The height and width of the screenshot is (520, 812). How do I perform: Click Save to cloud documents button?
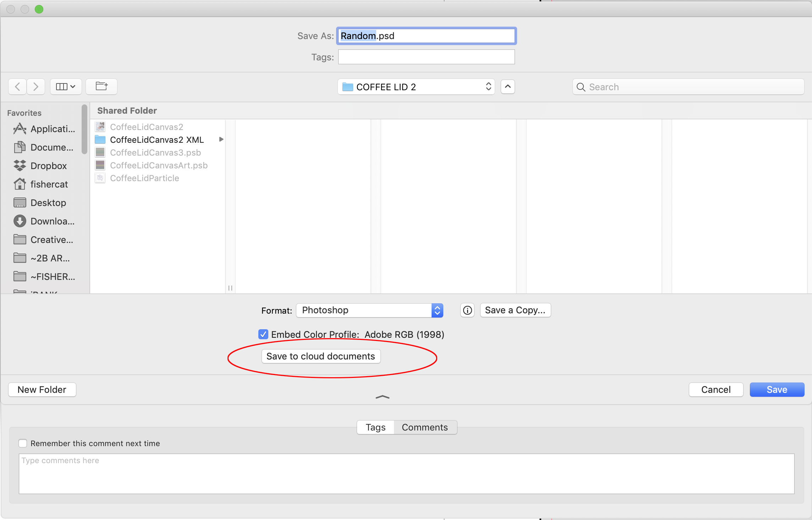point(321,356)
